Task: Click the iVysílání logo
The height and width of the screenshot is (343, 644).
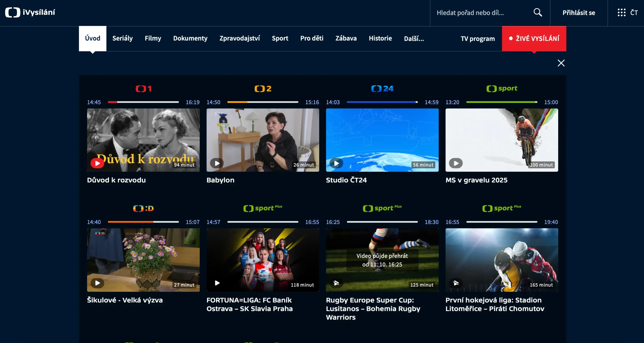Action: pyautogui.click(x=30, y=12)
